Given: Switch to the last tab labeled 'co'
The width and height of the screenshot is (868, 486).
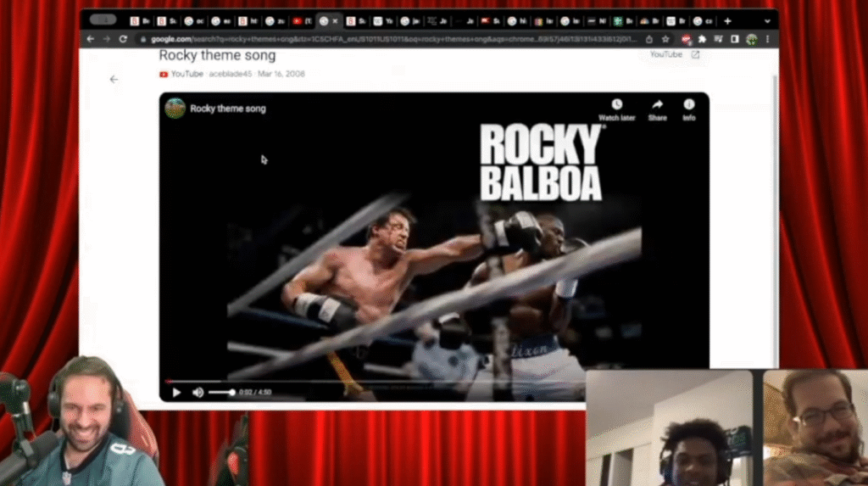Looking at the screenshot, I should [703, 21].
